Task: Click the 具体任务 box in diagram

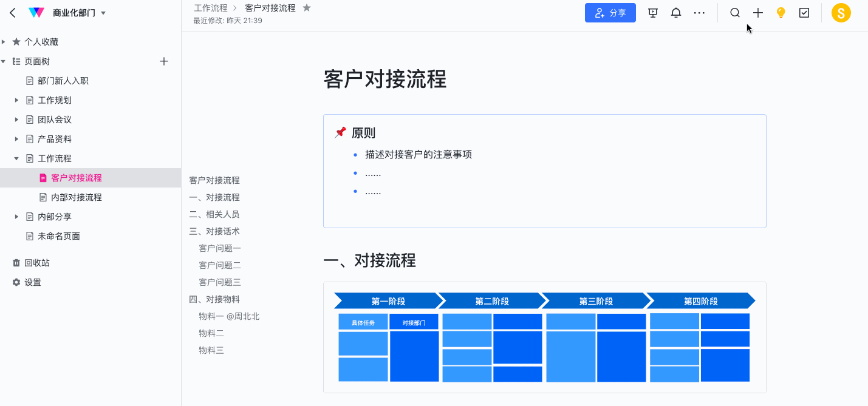Action: pos(363,322)
